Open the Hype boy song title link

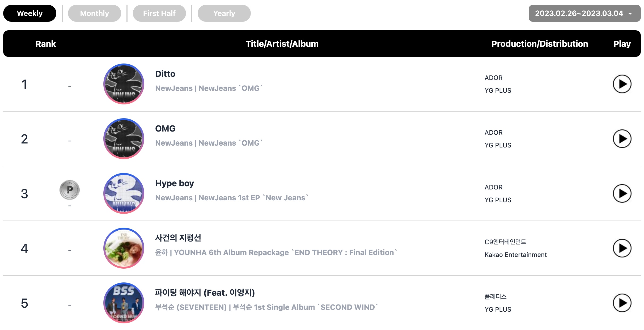coord(175,183)
